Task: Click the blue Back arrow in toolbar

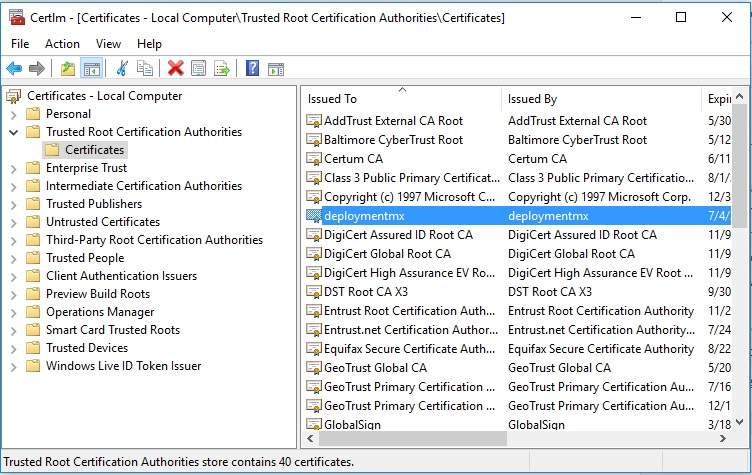Action: click(14, 68)
